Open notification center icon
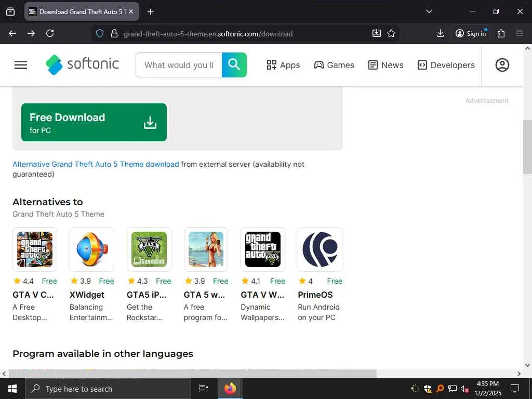Image resolution: width=532 pixels, height=399 pixels. point(515,389)
